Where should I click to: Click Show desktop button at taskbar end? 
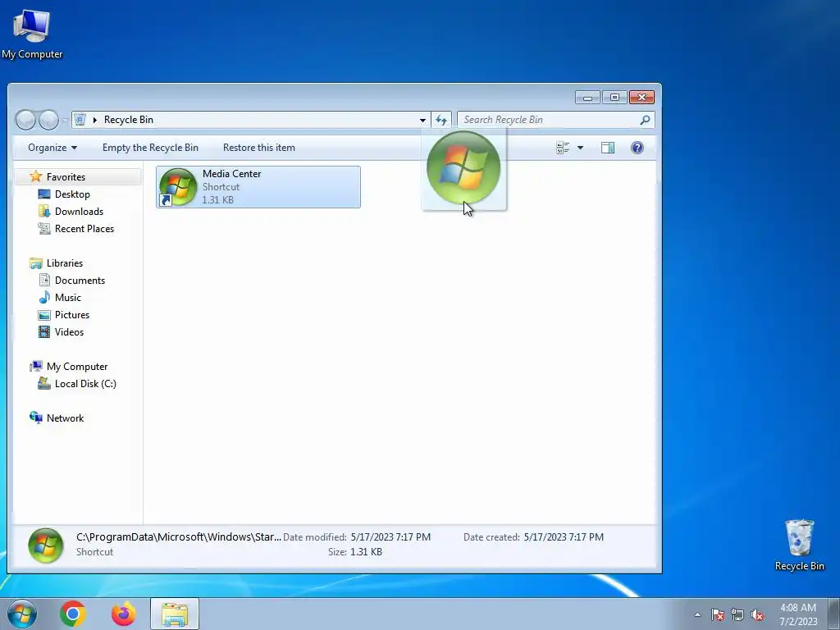pyautogui.click(x=833, y=614)
